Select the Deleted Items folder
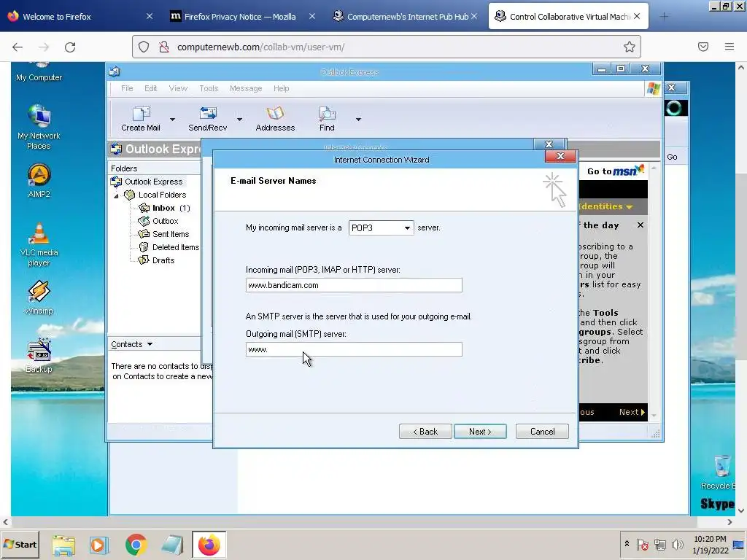The image size is (747, 560). tap(169, 247)
